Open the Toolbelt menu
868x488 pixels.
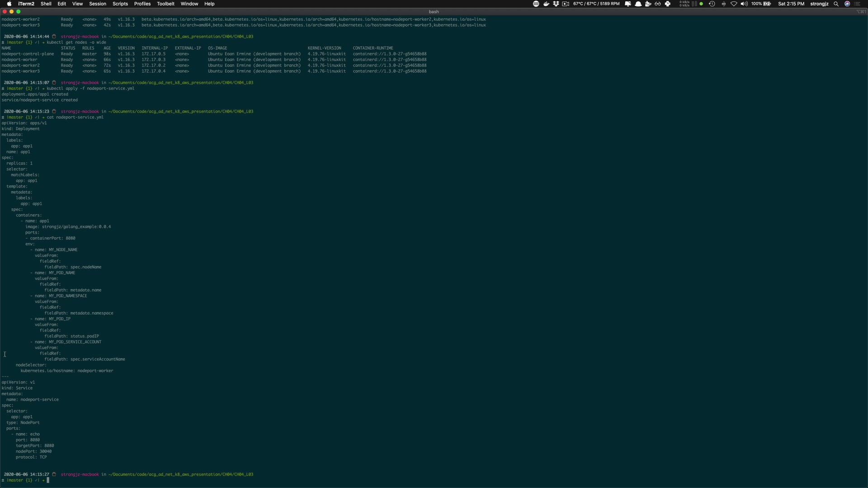[x=165, y=4]
